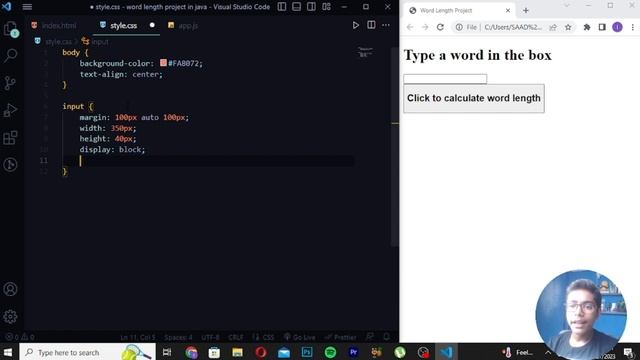Open Task View on the taskbar
Screen dimensions: 640x360
pyautogui.click(x=167, y=352)
